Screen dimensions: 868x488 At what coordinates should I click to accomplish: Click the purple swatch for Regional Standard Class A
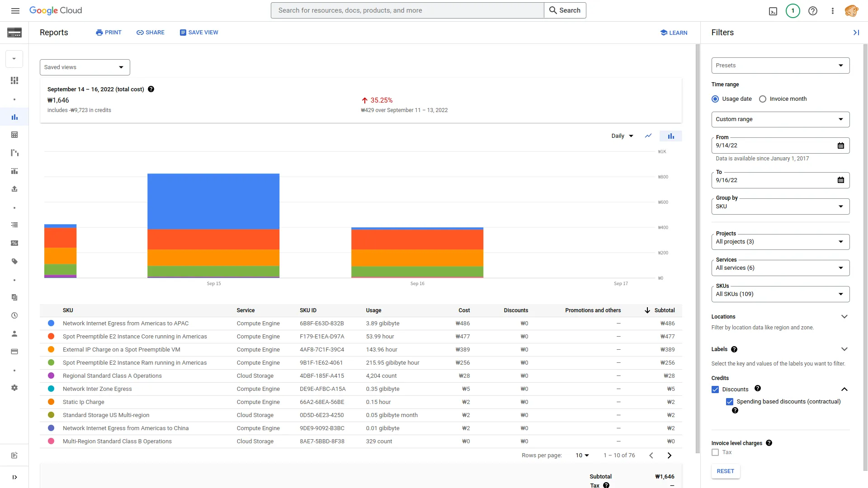(x=51, y=376)
